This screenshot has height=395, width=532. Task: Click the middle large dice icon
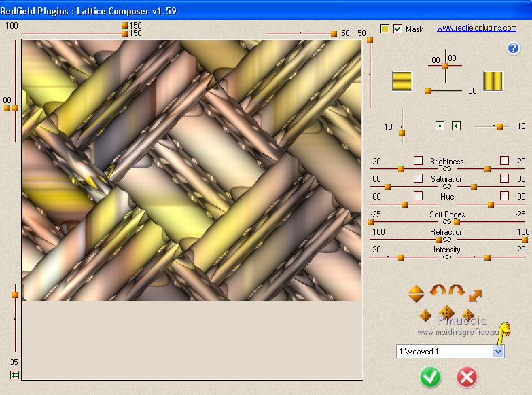point(446,313)
